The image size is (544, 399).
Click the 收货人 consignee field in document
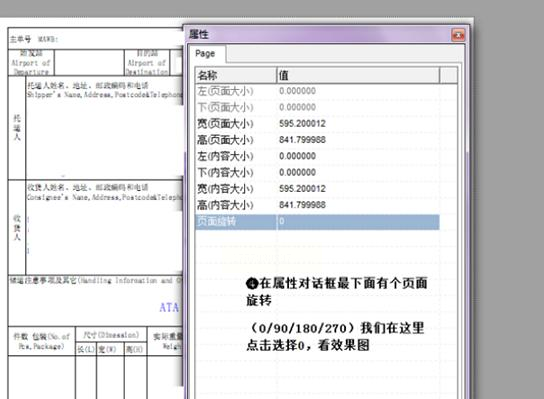coord(104,227)
